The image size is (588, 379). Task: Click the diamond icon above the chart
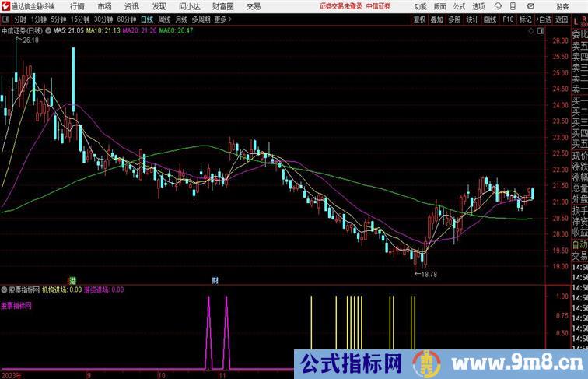point(531,31)
